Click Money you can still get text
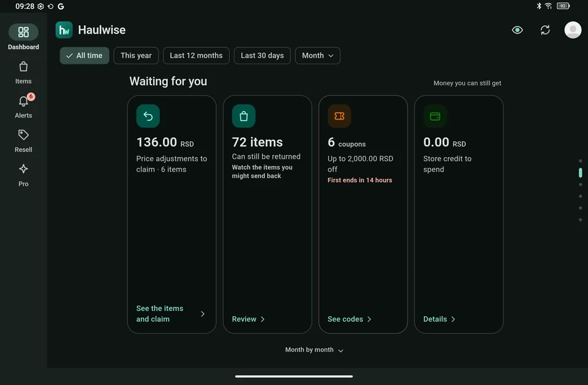The image size is (588, 385). pyautogui.click(x=467, y=83)
